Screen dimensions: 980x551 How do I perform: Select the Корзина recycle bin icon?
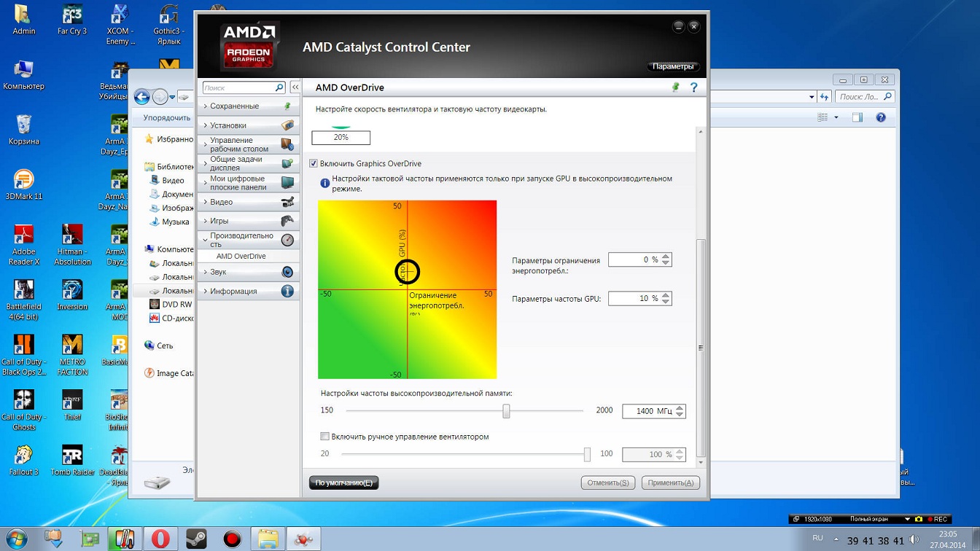tap(24, 130)
